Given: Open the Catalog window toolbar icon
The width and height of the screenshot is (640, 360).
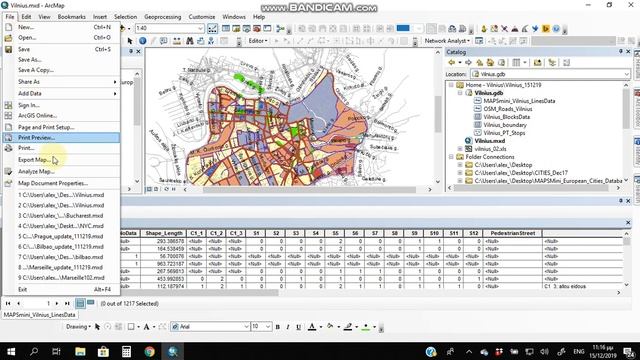Looking at the screenshot, I should [x=236, y=28].
